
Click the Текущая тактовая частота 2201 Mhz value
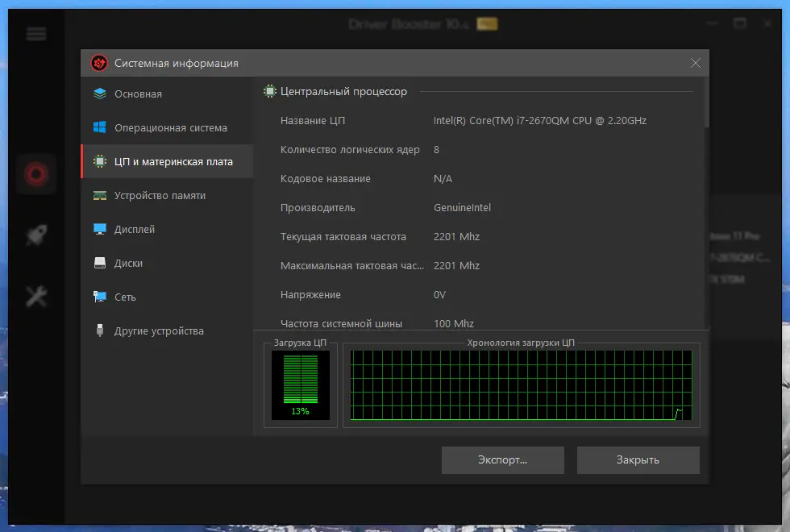(x=456, y=237)
